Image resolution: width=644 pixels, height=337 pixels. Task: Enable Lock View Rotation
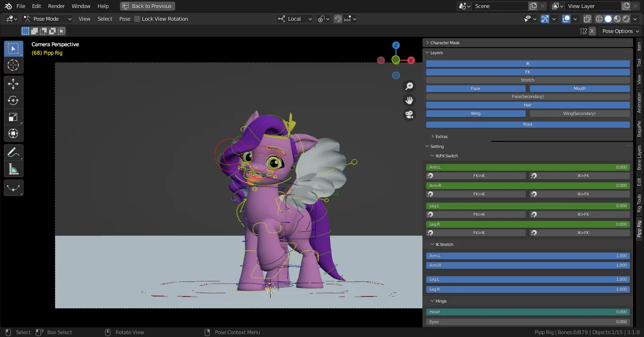(137, 18)
